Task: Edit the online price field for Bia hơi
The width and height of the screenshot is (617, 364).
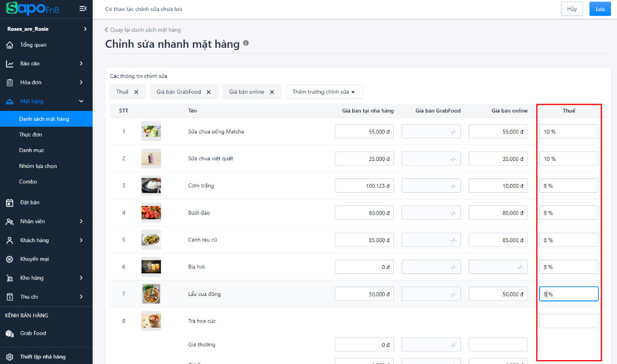Action: (x=498, y=267)
